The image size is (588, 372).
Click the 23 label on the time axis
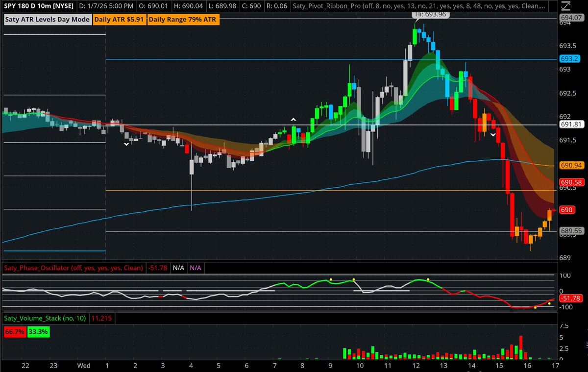tap(54, 366)
